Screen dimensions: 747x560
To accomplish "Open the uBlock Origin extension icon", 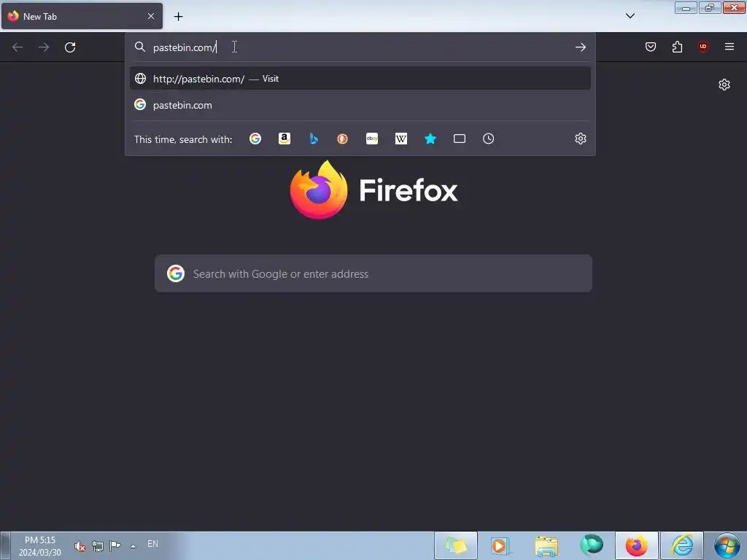I will [x=703, y=47].
